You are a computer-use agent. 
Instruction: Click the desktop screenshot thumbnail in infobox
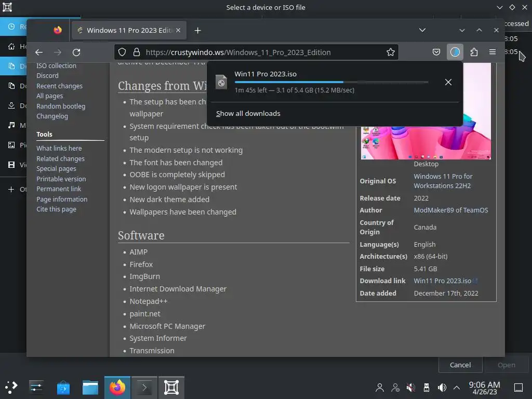click(x=426, y=142)
